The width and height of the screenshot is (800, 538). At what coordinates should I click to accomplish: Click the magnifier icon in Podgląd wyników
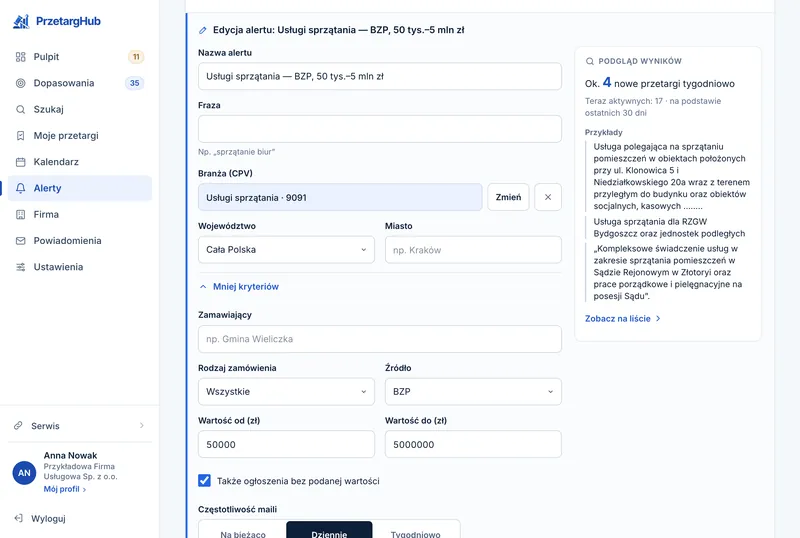(x=590, y=61)
